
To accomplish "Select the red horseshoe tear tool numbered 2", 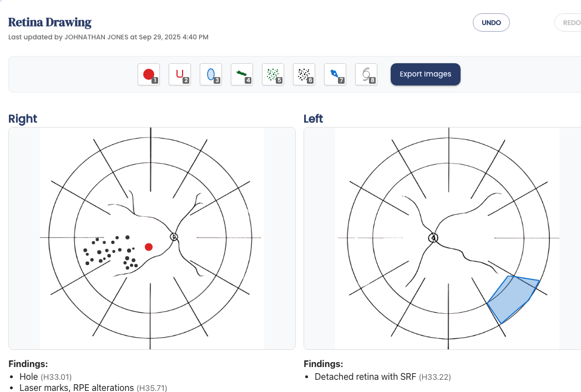I will [x=180, y=74].
